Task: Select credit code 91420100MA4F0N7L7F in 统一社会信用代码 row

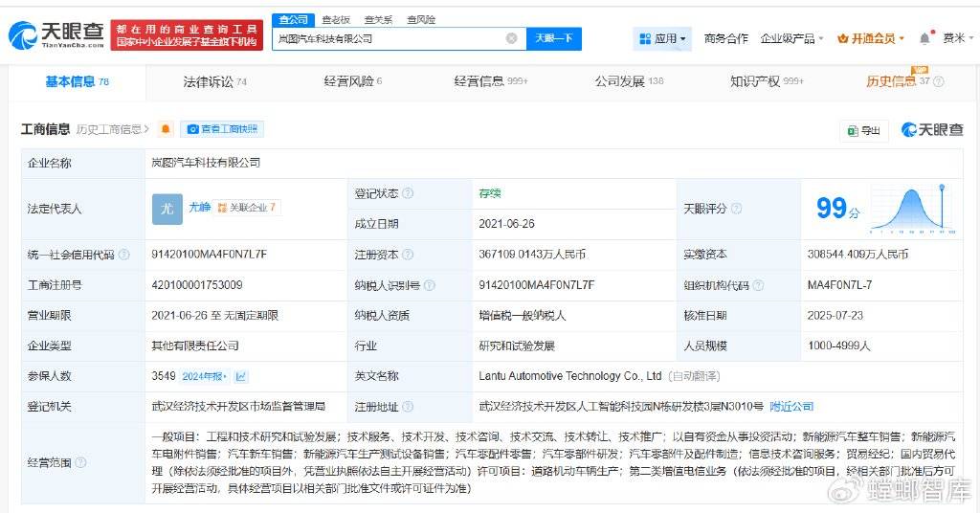Action: [209, 255]
